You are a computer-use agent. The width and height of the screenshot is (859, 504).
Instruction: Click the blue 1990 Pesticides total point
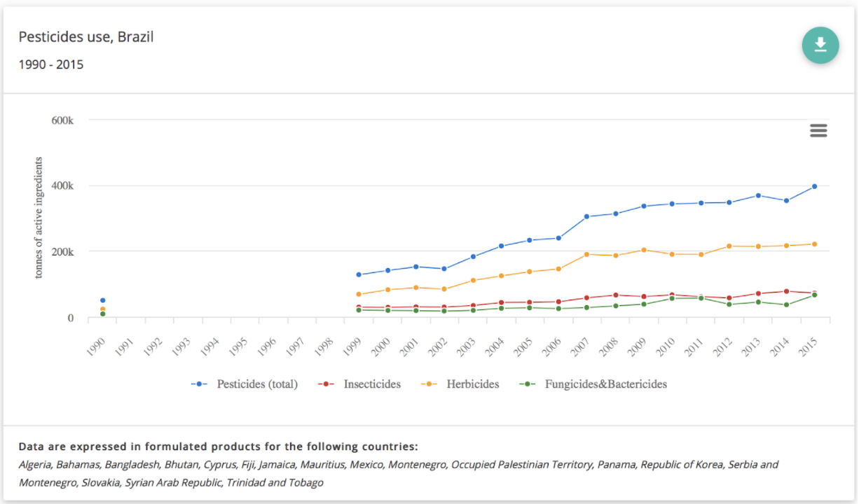(x=103, y=300)
